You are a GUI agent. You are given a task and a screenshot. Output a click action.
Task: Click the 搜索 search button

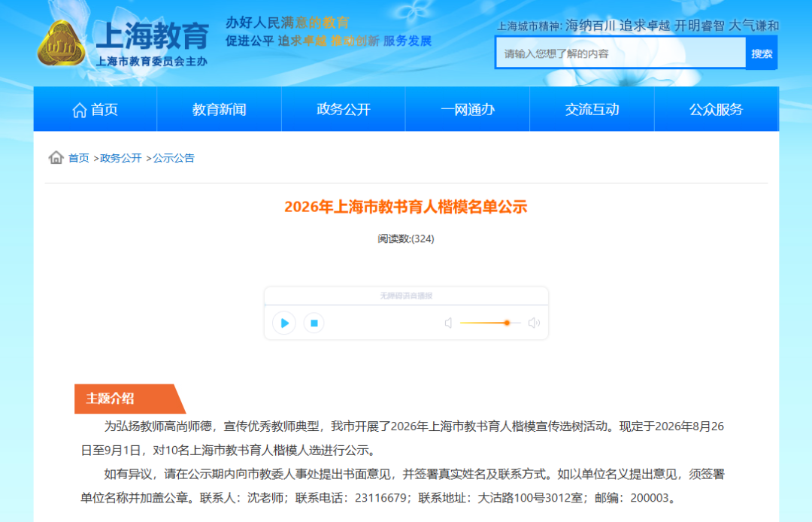[761, 53]
